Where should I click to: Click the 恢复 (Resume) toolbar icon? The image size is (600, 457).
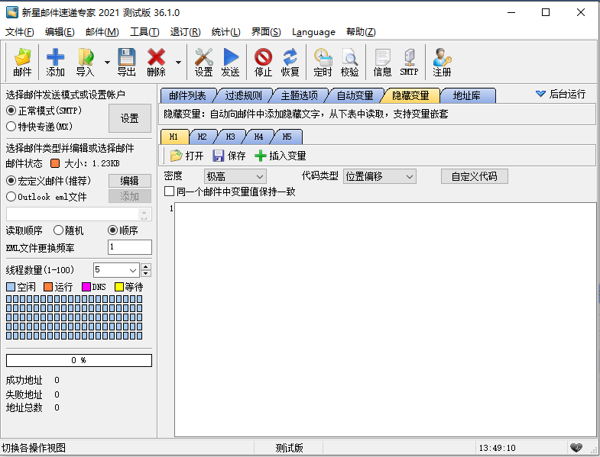tap(290, 63)
